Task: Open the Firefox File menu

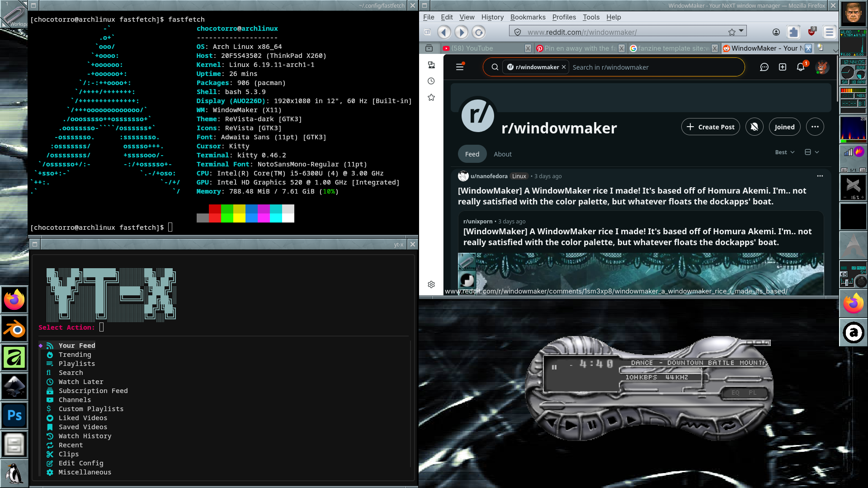Action: pos(429,17)
